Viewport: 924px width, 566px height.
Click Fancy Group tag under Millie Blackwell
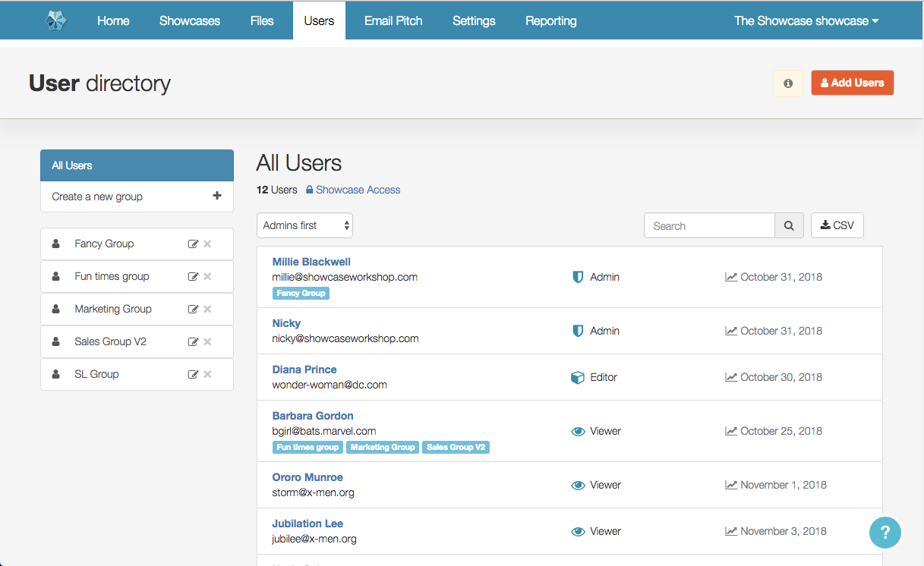click(301, 293)
